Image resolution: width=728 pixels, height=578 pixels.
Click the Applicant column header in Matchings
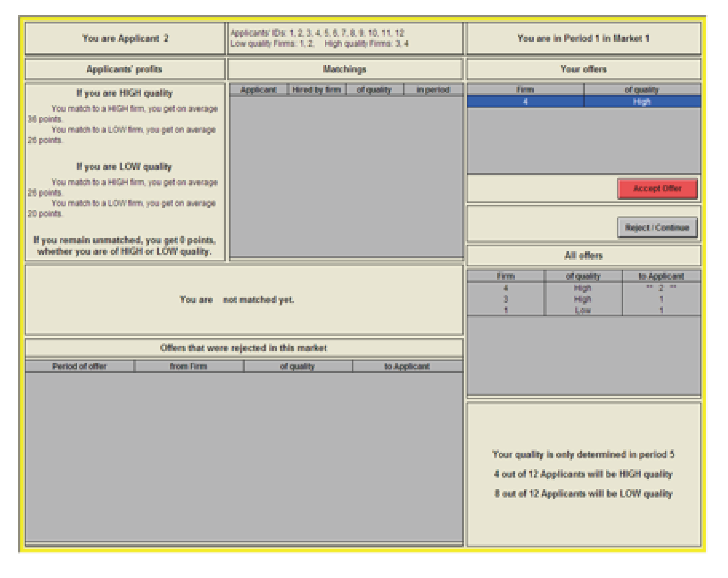(x=258, y=89)
